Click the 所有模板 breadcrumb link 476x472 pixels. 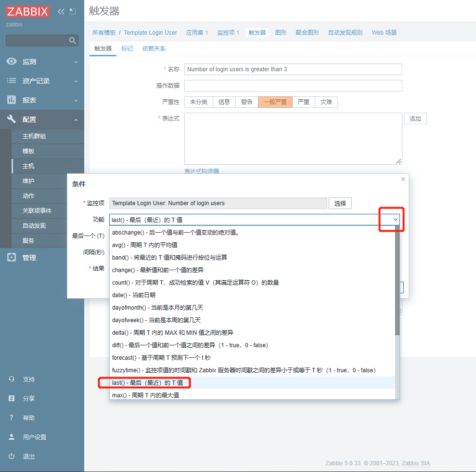tap(104, 32)
